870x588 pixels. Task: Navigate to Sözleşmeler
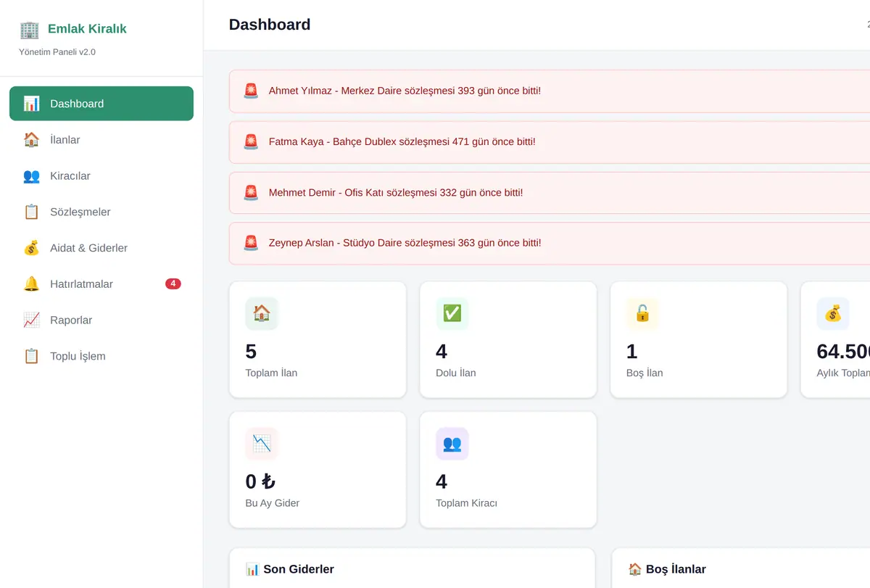tap(101, 212)
